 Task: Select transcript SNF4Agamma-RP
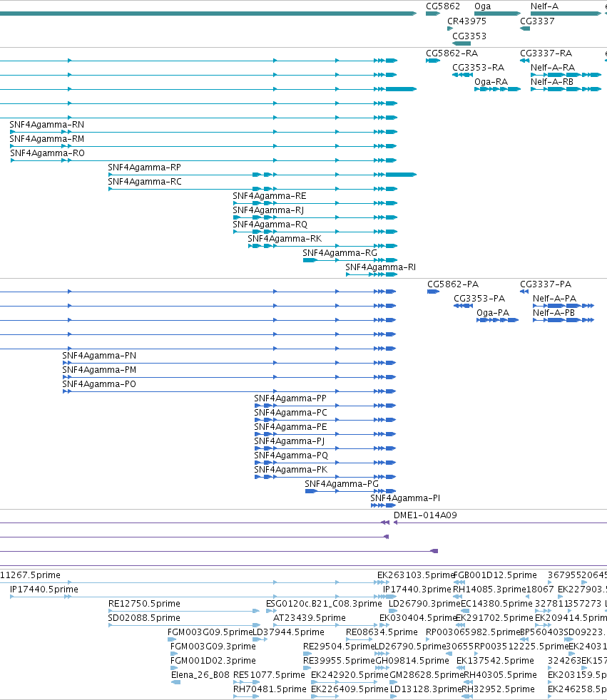144,168
